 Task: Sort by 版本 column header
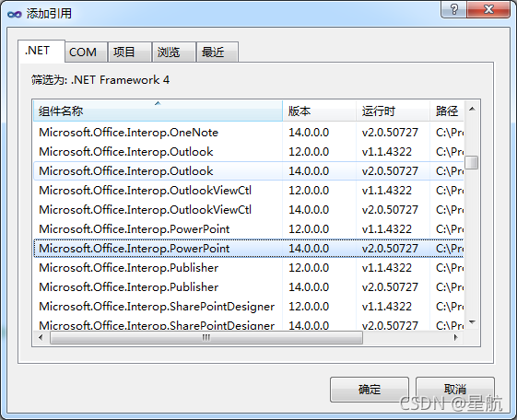click(319, 111)
